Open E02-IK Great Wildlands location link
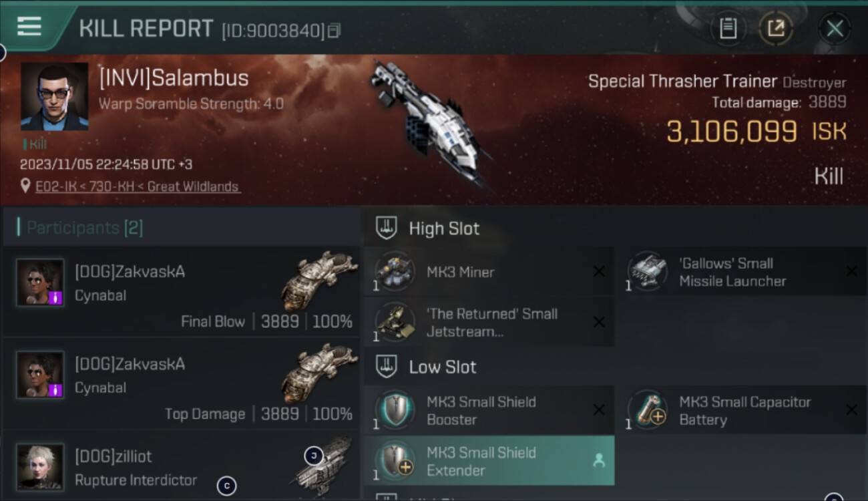 pyautogui.click(x=138, y=186)
